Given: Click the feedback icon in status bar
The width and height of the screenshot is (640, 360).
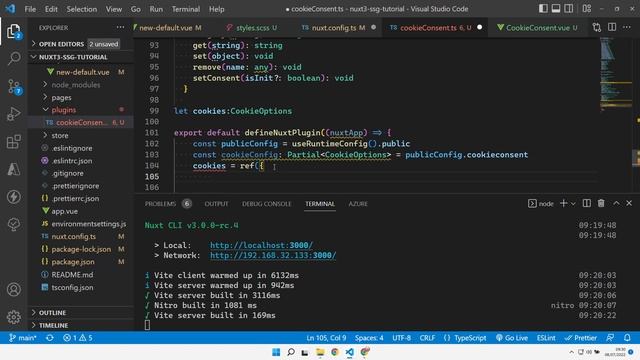Looking at the screenshot, I should pos(610,338).
